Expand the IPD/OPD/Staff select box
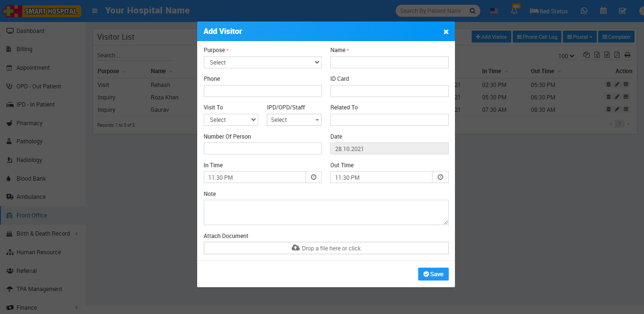The height and width of the screenshot is (314, 644). (x=294, y=120)
